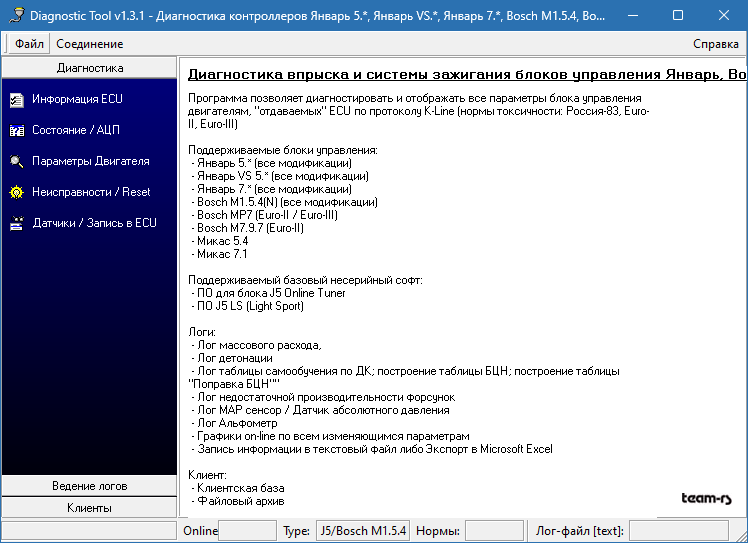Click the line Лог Альфометр
Image resolution: width=748 pixels, height=543 pixels.
(x=234, y=423)
